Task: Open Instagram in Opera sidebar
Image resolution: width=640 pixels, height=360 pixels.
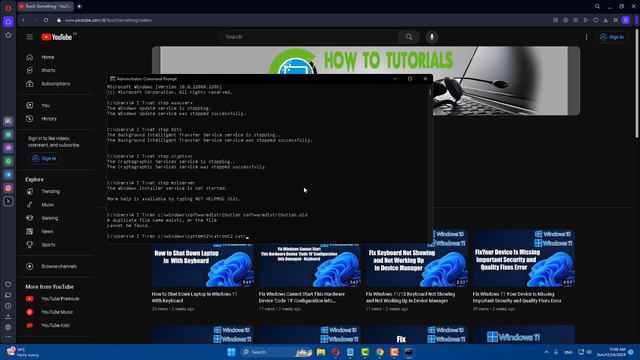Action: (x=8, y=188)
